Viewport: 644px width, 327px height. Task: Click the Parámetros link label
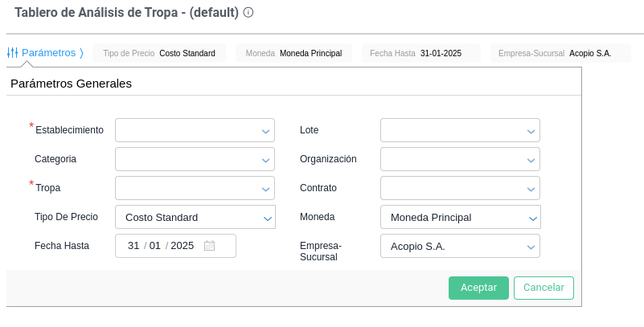coord(48,53)
